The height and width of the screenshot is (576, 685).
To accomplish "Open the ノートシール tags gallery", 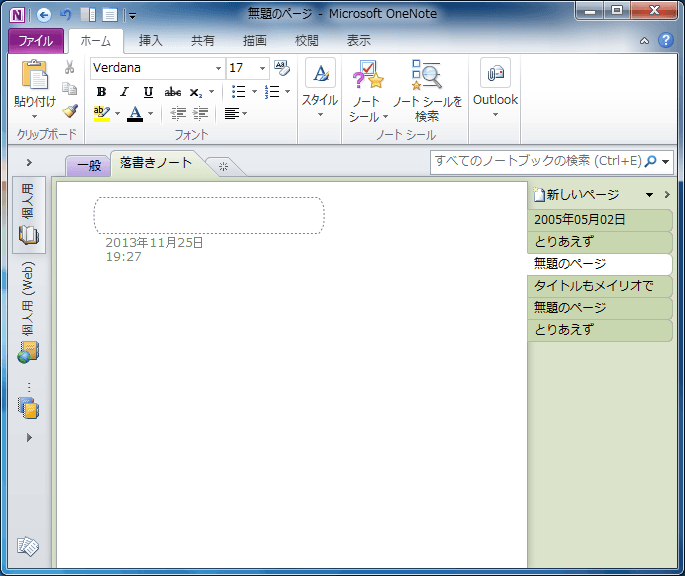I will point(367,91).
